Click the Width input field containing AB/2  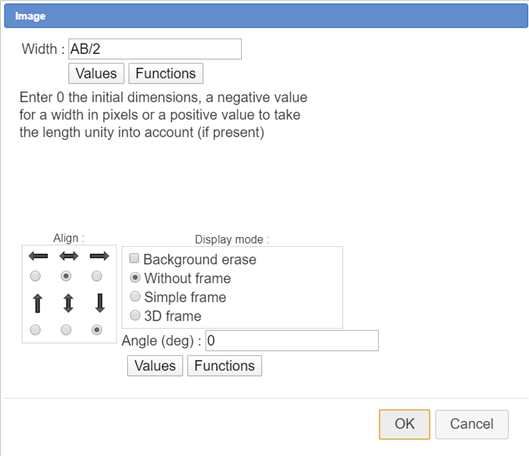(155, 49)
